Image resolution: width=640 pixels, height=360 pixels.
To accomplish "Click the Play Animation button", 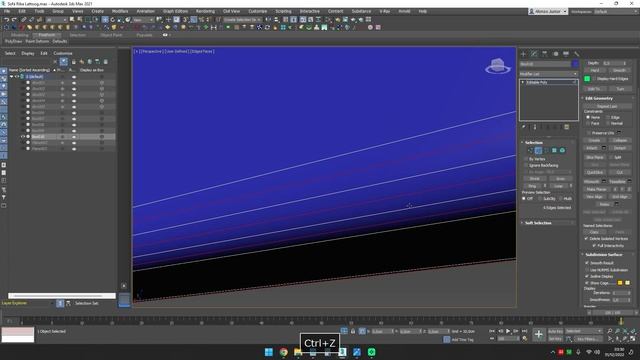I will pyautogui.click(x=508, y=331).
